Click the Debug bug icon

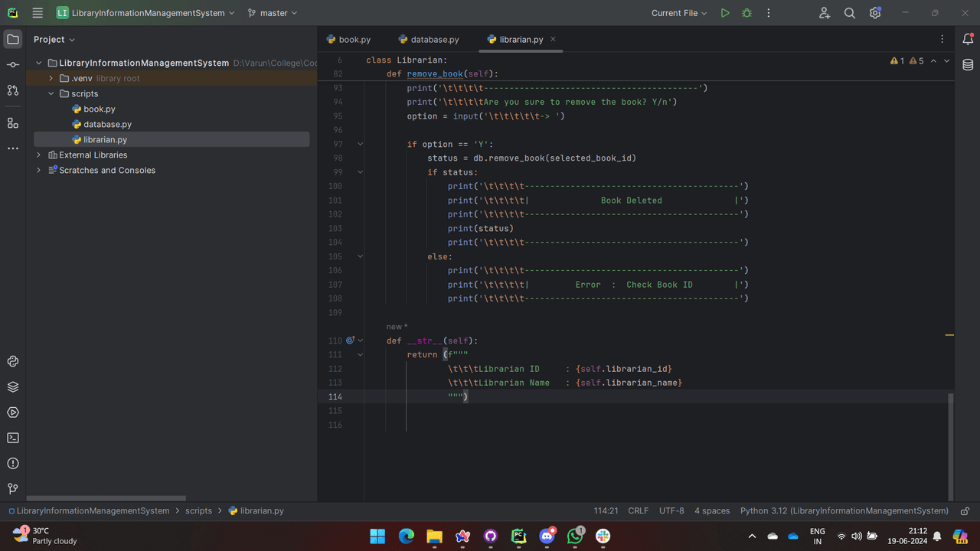(x=746, y=13)
